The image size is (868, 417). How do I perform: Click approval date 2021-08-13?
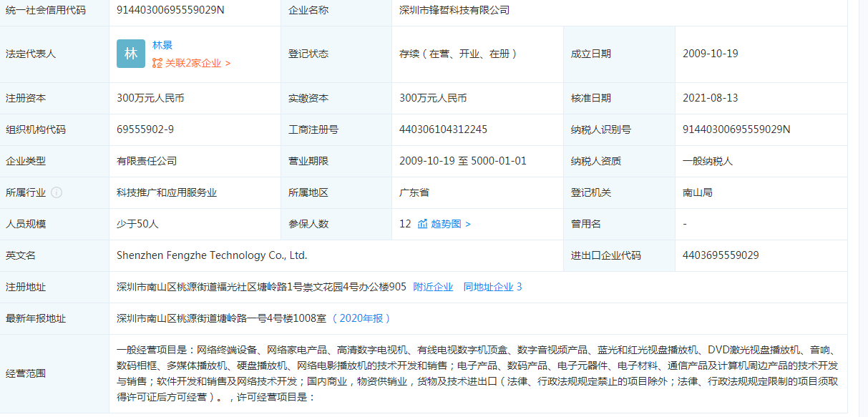(711, 98)
